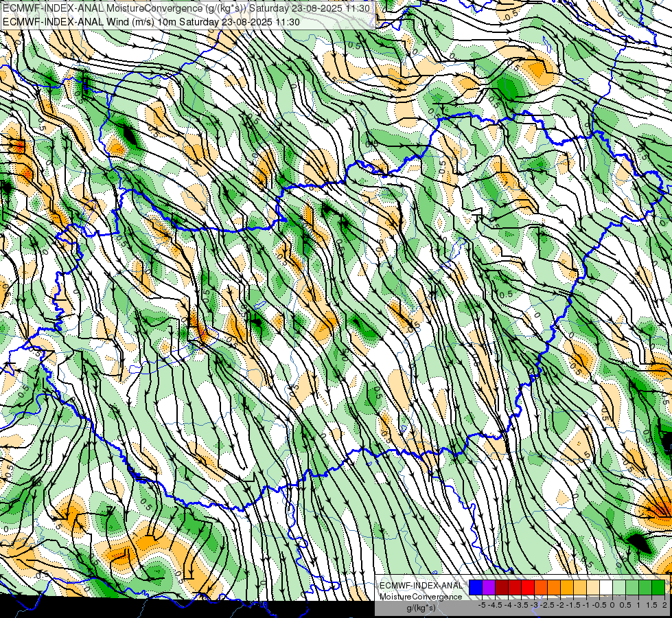
Task: Select the white swatch in the color scale
Action: tap(606, 587)
